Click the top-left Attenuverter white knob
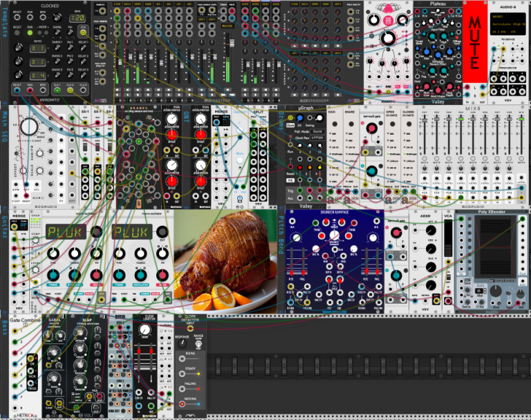531x420 pixels. (171, 119)
